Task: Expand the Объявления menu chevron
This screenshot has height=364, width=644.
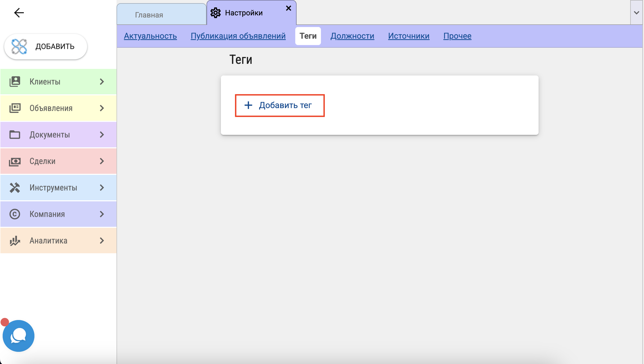Action: point(102,108)
